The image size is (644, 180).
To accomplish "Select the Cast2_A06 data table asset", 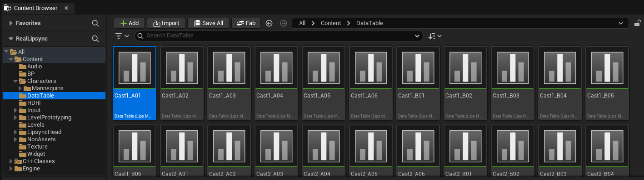I will tap(418, 151).
